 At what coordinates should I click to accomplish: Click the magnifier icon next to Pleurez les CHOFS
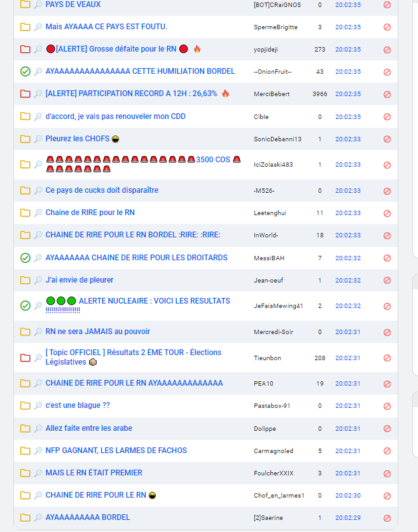[38, 139]
